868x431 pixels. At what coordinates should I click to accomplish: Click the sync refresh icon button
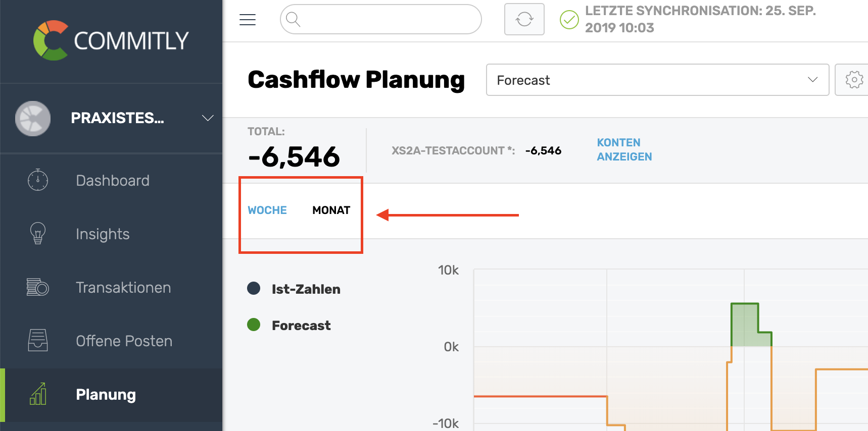coord(524,19)
